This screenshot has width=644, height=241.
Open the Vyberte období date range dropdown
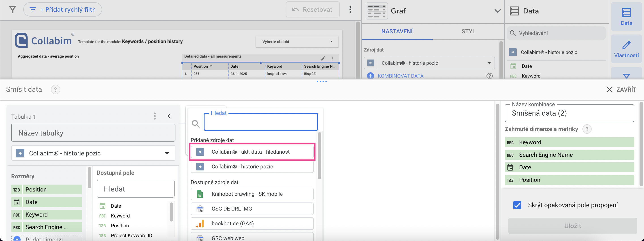[297, 41]
